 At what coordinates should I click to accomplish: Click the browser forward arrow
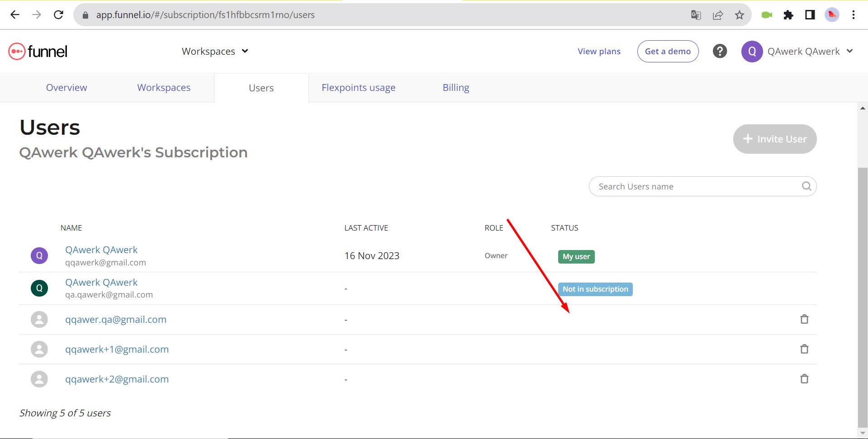(37, 15)
